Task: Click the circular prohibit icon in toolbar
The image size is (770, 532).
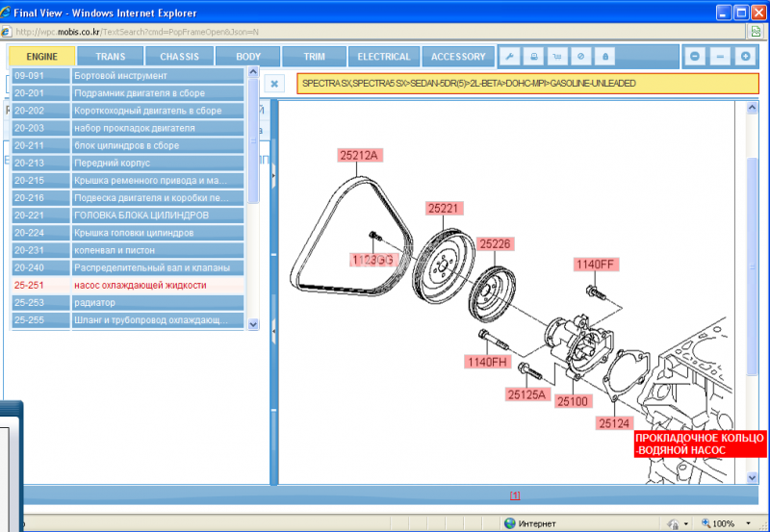Action: pos(581,57)
